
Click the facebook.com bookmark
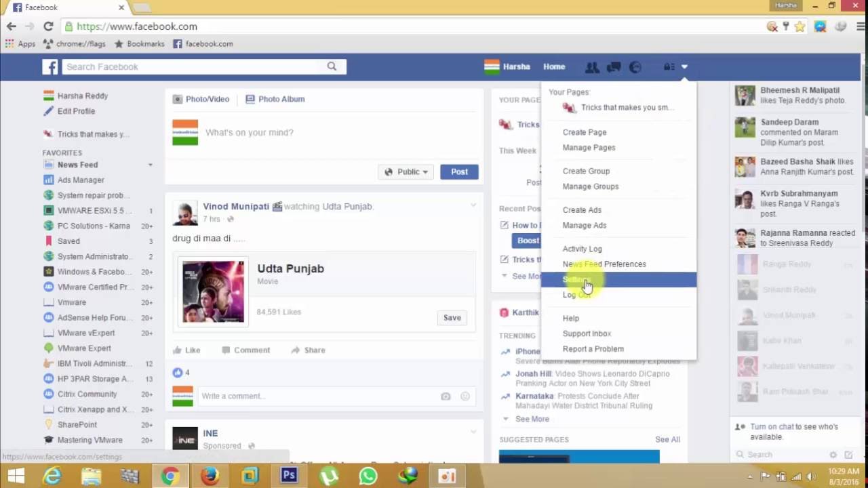203,43
